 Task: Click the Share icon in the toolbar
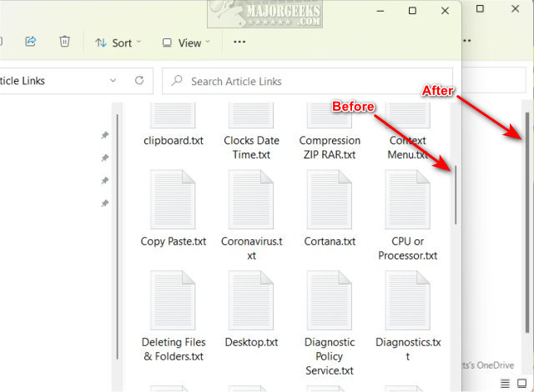tap(31, 42)
